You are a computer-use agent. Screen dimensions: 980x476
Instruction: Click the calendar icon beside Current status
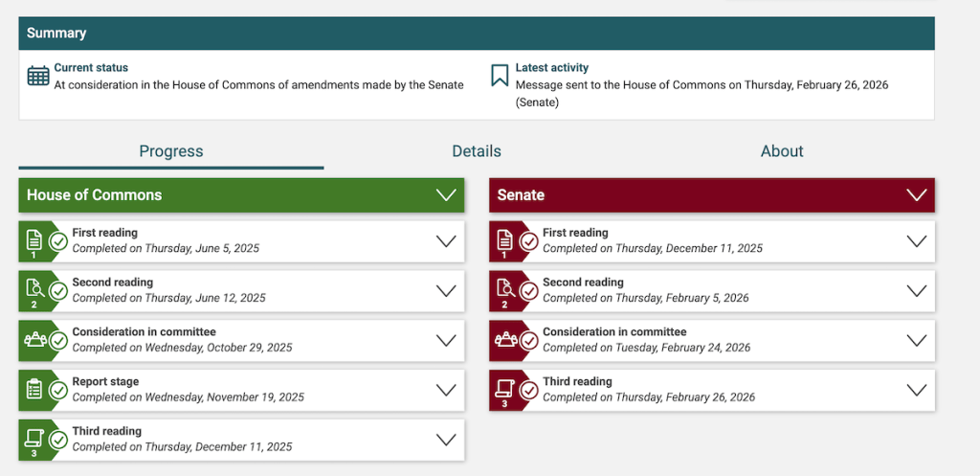pyautogui.click(x=38, y=76)
